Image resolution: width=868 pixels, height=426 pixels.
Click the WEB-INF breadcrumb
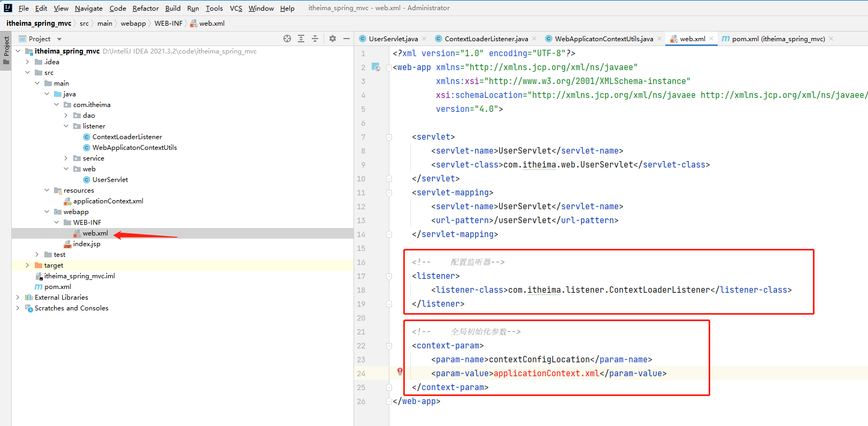coord(168,23)
